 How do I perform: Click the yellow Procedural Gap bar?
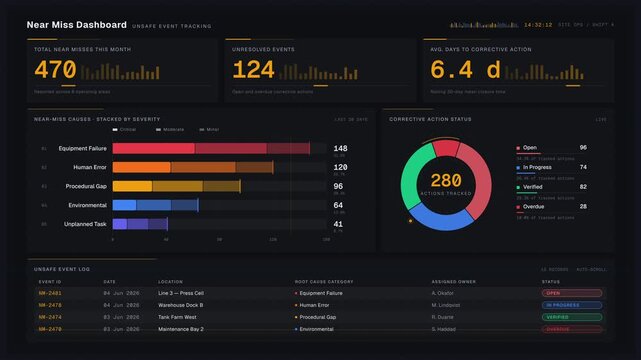point(177,186)
